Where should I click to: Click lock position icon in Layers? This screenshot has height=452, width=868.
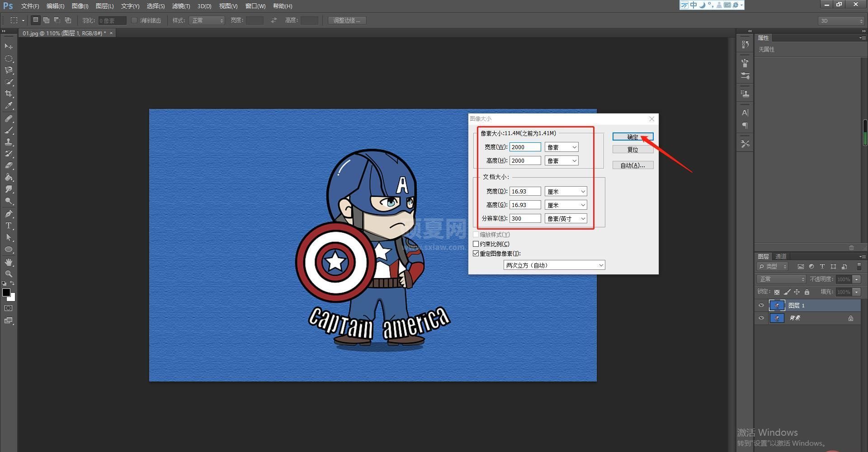[x=797, y=292]
